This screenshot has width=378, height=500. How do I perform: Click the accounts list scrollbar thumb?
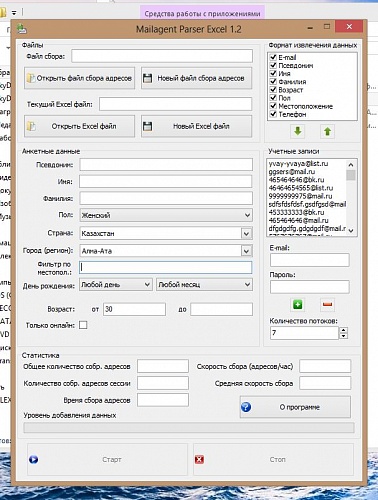[351, 175]
